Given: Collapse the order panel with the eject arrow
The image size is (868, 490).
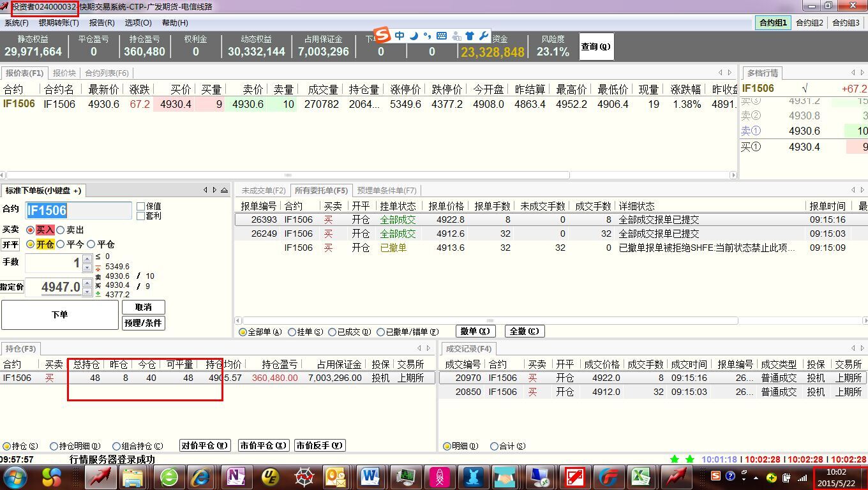Looking at the screenshot, I should [x=224, y=190].
